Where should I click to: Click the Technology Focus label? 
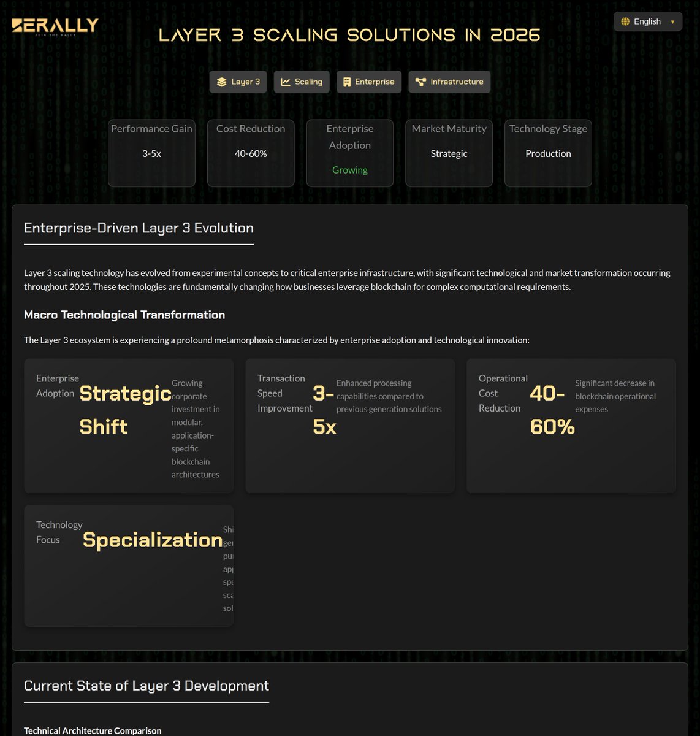coord(59,532)
